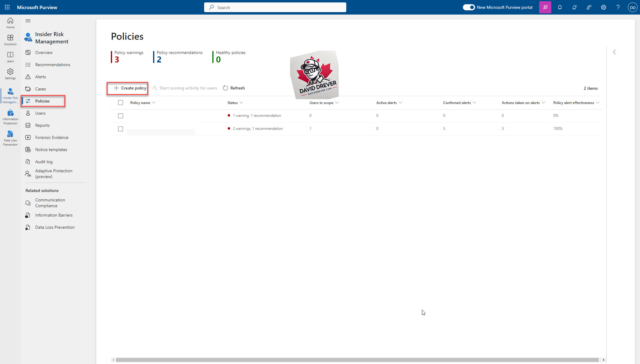Click the Healthy policies count 0
The width and height of the screenshot is (640, 364).
pyautogui.click(x=218, y=59)
